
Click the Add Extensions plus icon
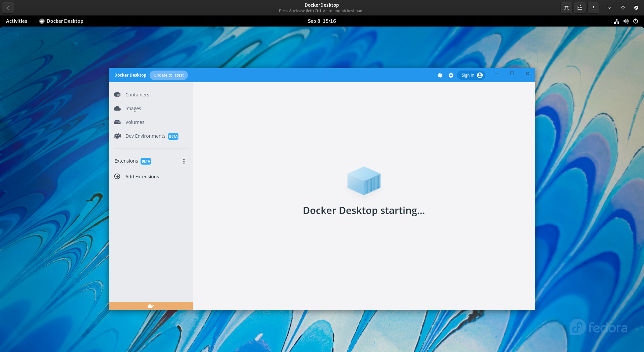pyautogui.click(x=117, y=176)
